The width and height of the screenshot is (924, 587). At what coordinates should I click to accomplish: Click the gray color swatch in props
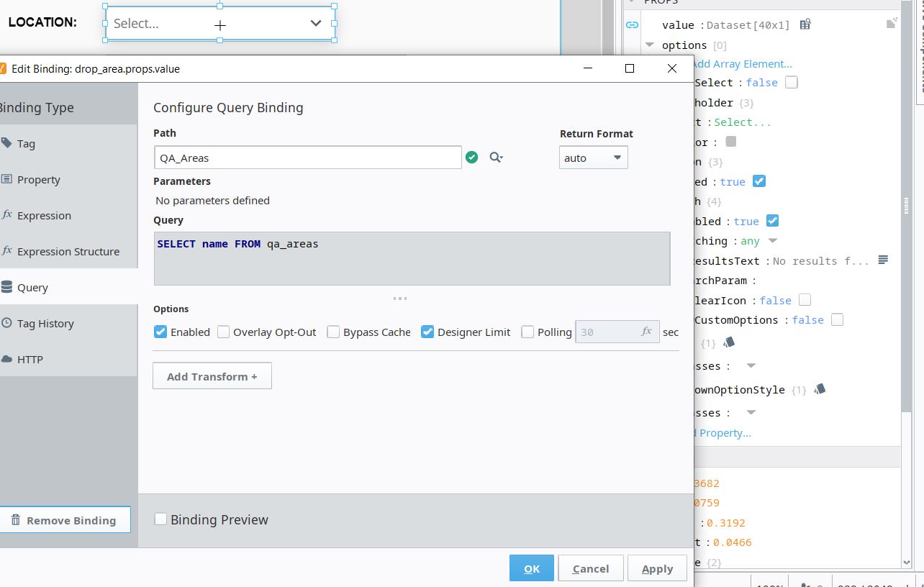point(731,142)
